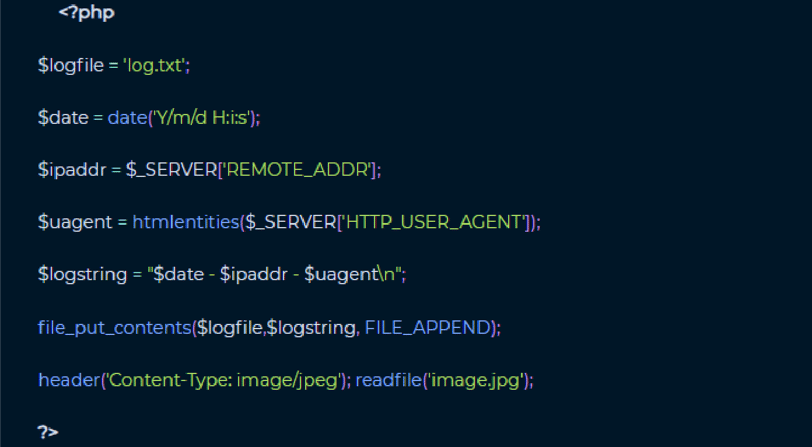Click the FILE_APPEND constant
The width and height of the screenshot is (812, 447).
[428, 327]
